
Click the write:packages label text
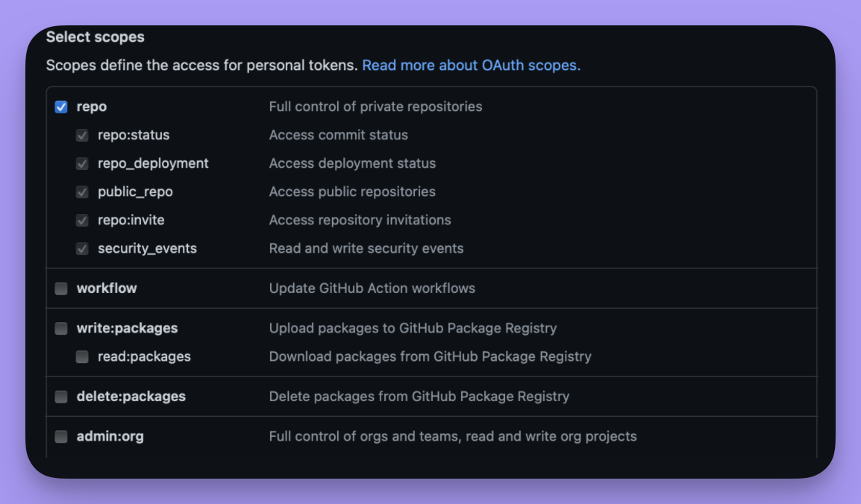click(x=128, y=328)
